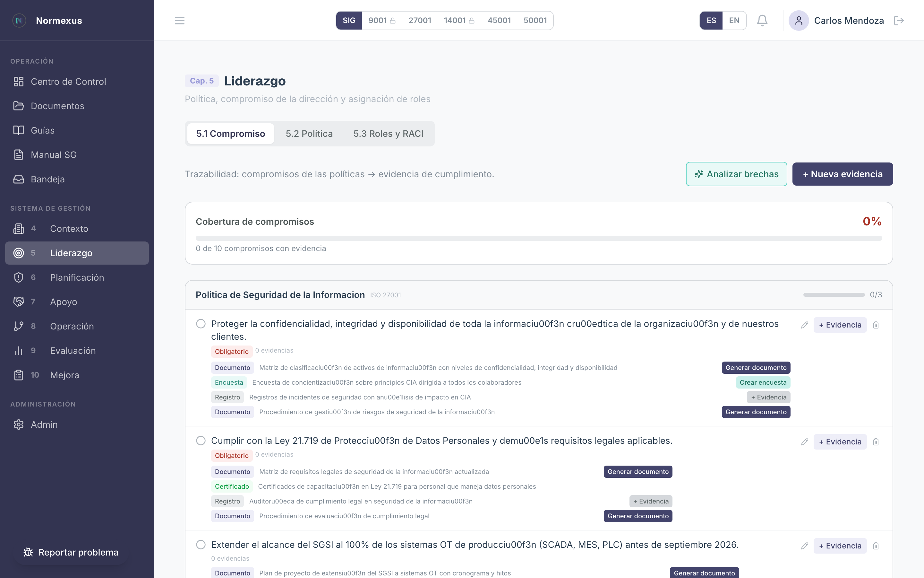Select the SIG standard filter

[x=349, y=20]
